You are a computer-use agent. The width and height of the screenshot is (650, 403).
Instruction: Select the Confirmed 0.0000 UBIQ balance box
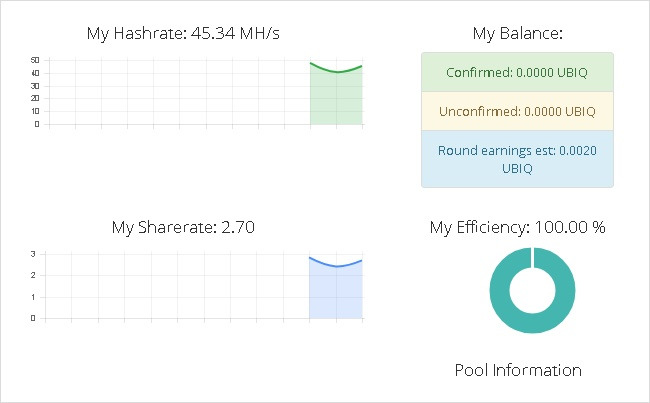(517, 73)
